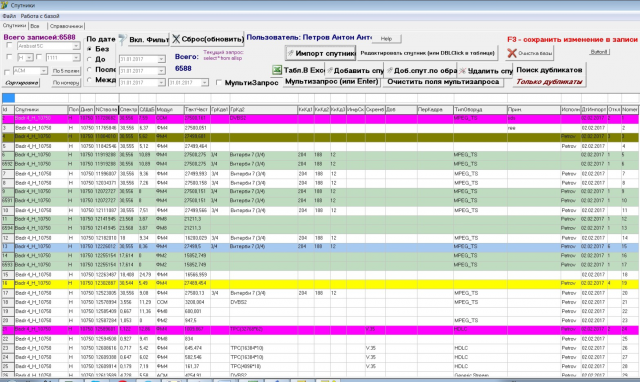Click the 161,37 ТактЧаст cell
The width and height of the screenshot is (640, 382).
[x=197, y=366]
